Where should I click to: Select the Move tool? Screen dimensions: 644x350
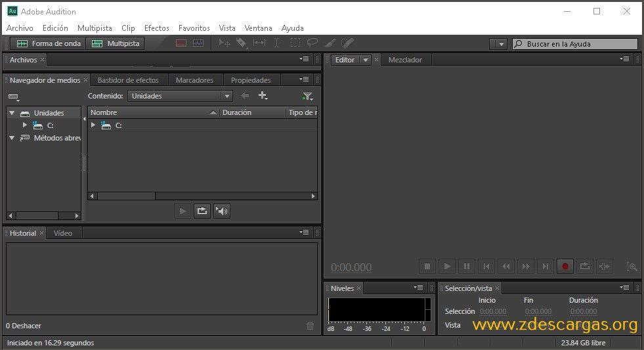pyautogui.click(x=225, y=43)
